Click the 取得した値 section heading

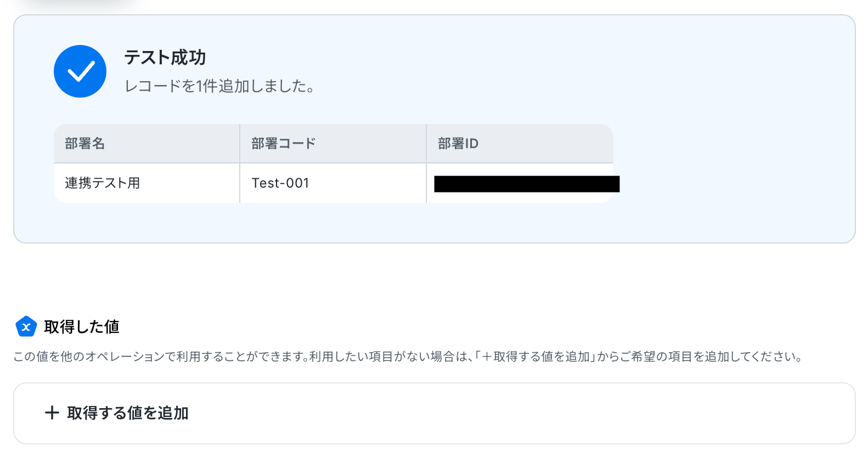tap(82, 327)
